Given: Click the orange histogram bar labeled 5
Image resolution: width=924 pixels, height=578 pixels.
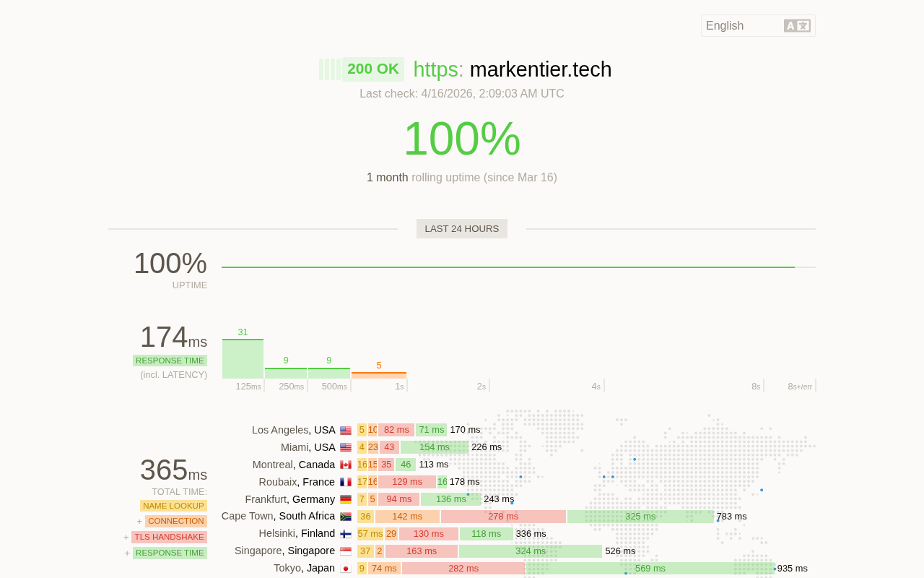Looking at the screenshot, I should coord(379,375).
